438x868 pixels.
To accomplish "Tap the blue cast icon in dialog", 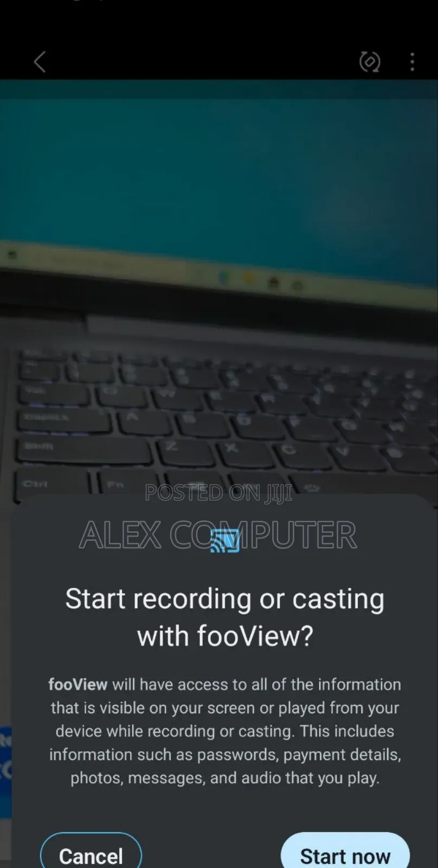I will 225,540.
